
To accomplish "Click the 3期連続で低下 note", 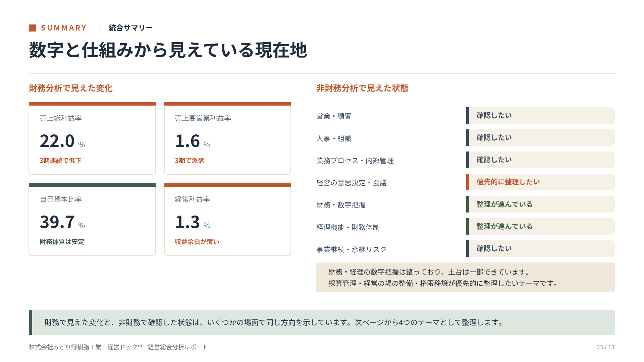I will 60,161.
